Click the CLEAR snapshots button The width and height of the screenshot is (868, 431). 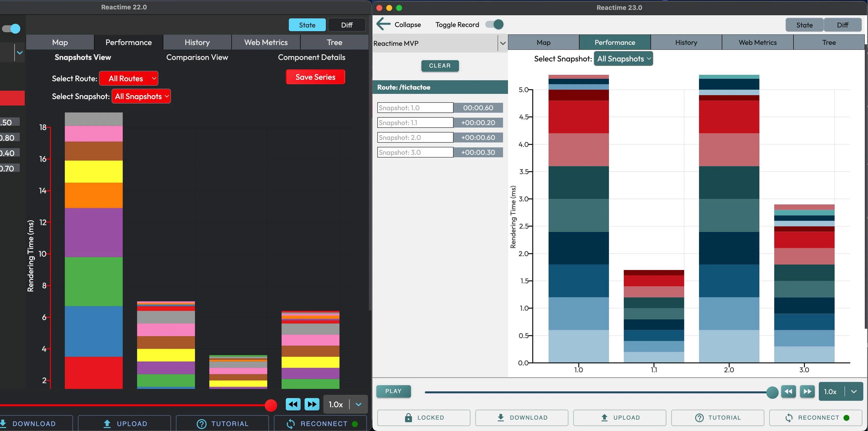click(x=440, y=66)
